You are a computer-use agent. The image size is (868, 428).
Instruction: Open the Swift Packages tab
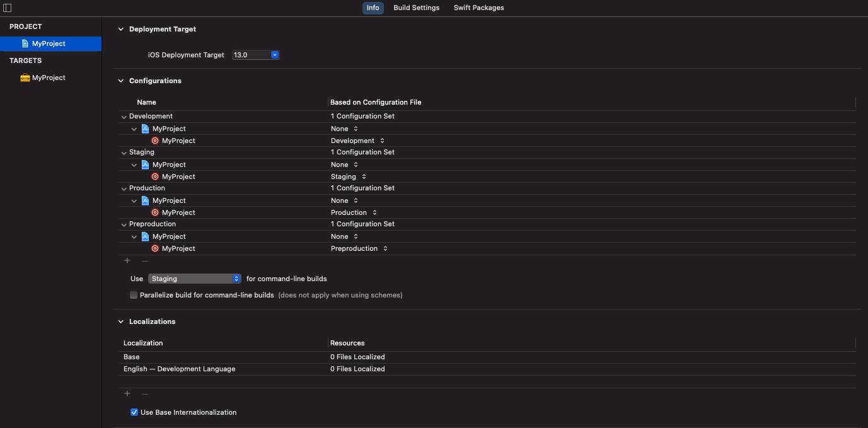[478, 8]
